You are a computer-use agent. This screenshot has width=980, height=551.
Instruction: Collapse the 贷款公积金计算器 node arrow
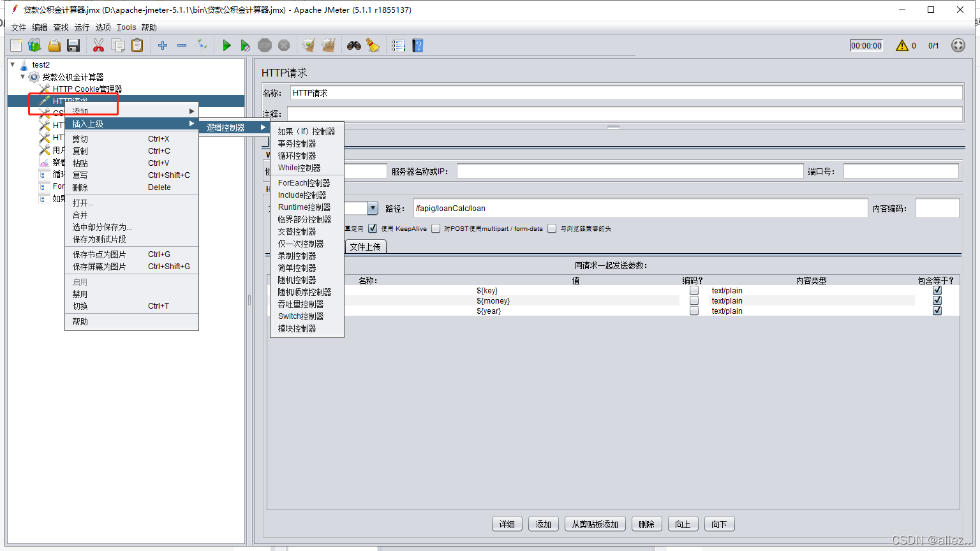click(x=23, y=77)
